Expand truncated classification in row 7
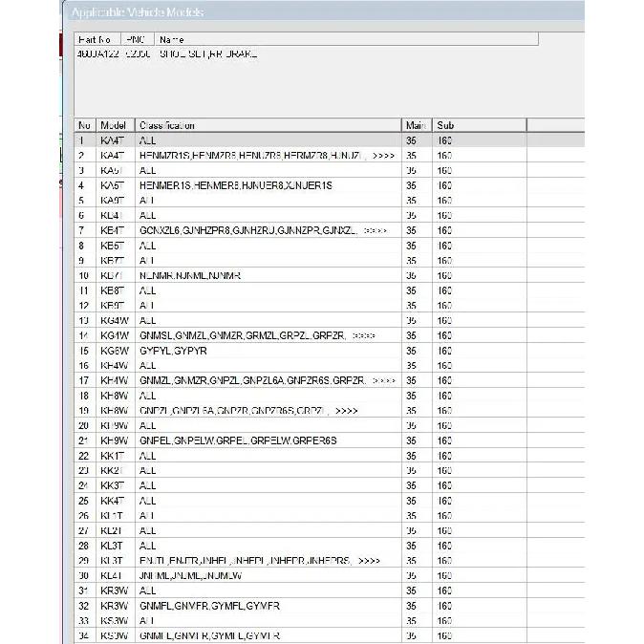The height and width of the screenshot is (644, 644). click(375, 231)
